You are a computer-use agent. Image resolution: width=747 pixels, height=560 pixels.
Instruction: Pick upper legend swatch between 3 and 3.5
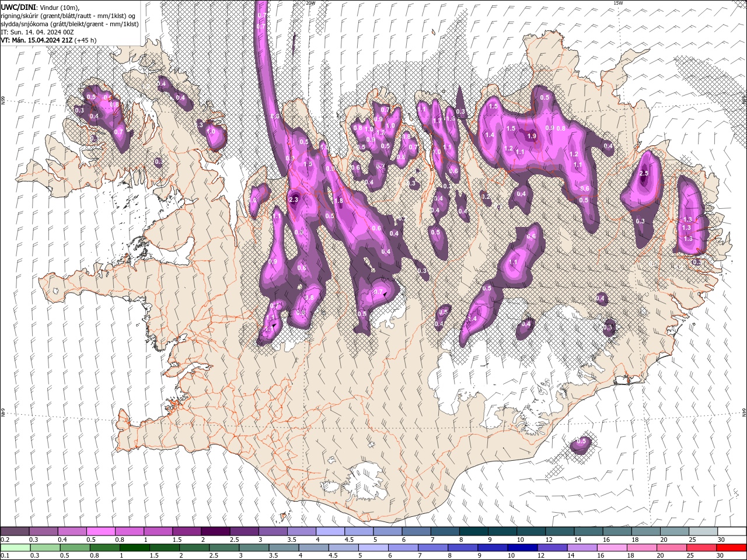tap(273, 531)
